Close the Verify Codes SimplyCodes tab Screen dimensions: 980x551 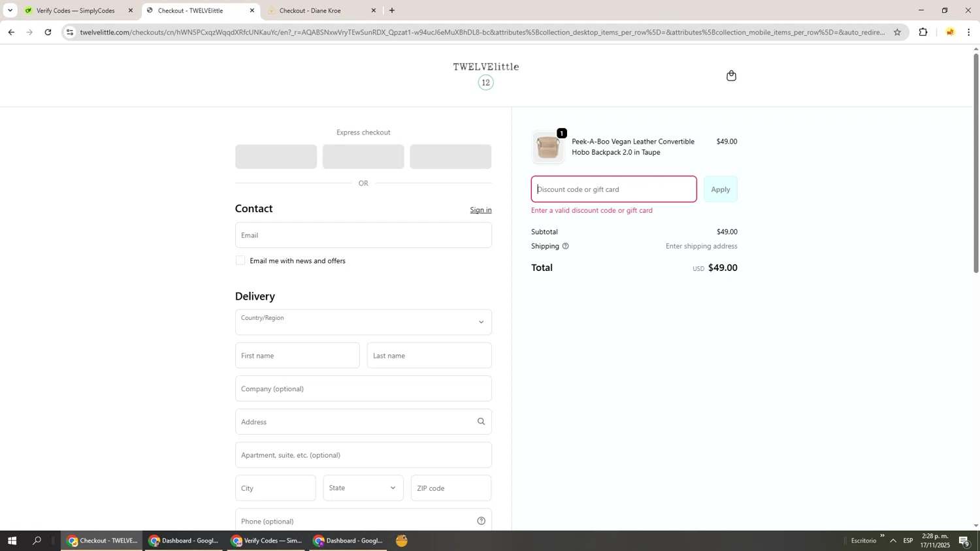[x=130, y=10]
